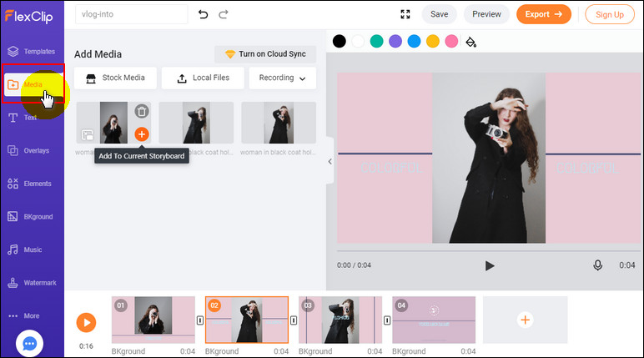
Task: Click the Preview button
Action: pyautogui.click(x=486, y=14)
